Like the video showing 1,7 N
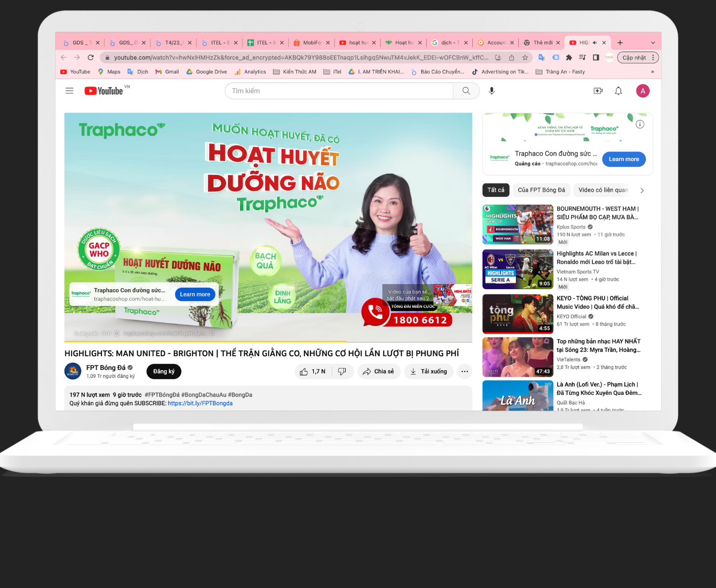Viewport: 716px width, 588px height. point(313,372)
